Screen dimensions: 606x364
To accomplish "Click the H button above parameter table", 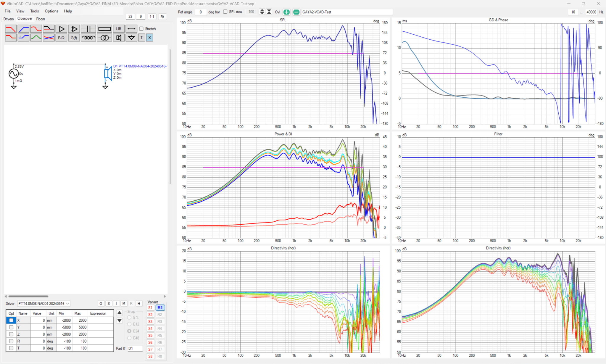I will point(139,304).
